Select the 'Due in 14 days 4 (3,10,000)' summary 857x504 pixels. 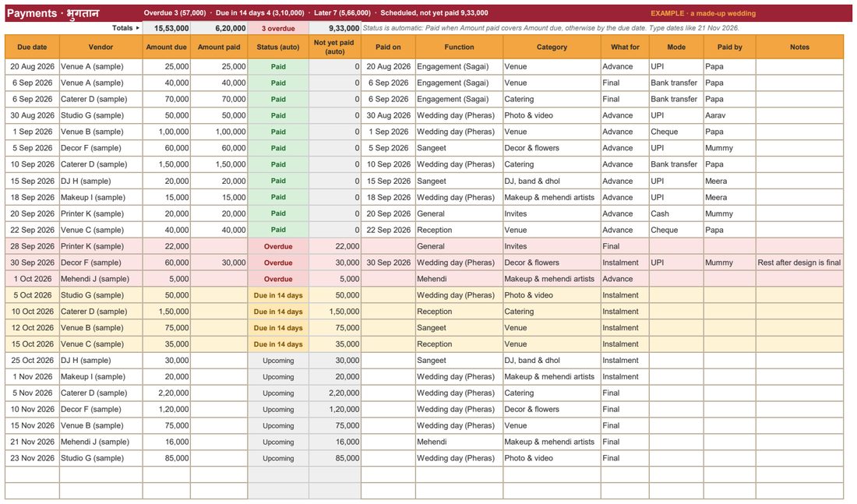(261, 12)
